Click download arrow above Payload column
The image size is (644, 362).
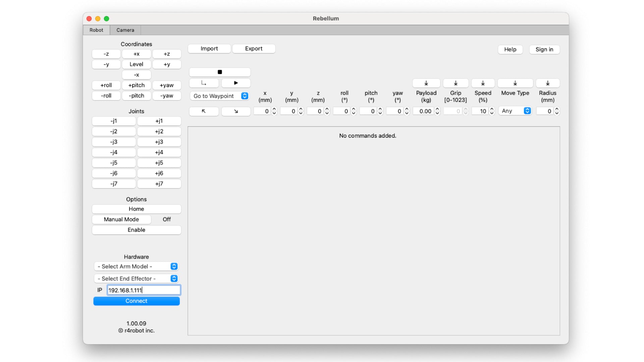(x=426, y=83)
